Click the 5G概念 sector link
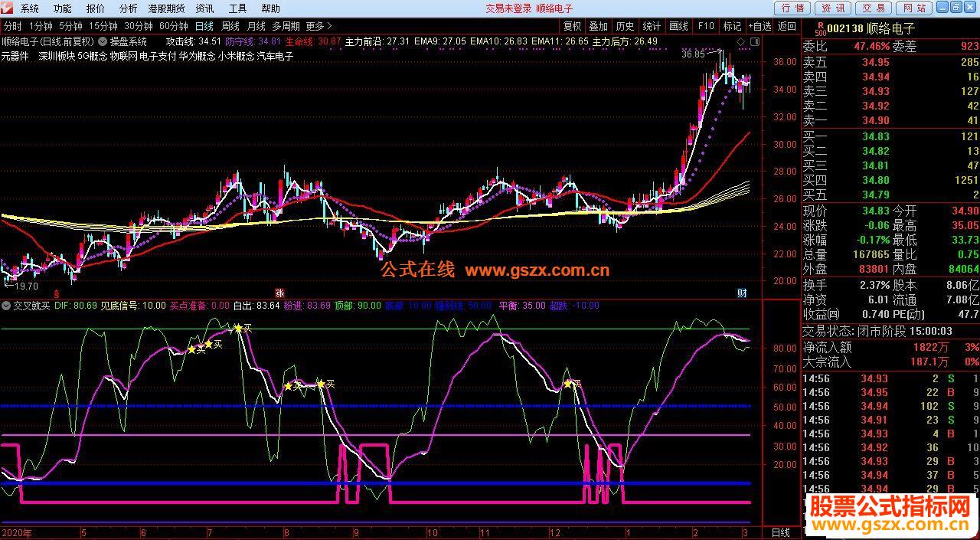980x540 pixels. click(92, 56)
